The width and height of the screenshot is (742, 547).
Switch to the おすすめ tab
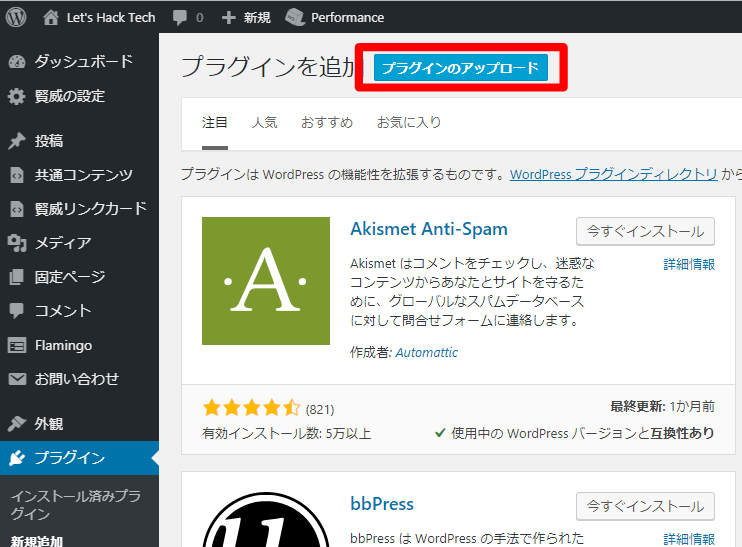[x=327, y=123]
